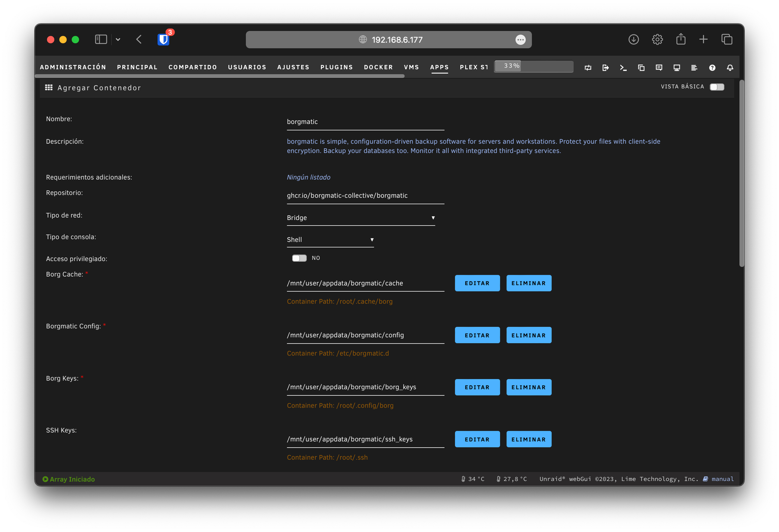The height and width of the screenshot is (532, 779).
Task: Switch to the Plugins tab
Action: pyautogui.click(x=337, y=67)
